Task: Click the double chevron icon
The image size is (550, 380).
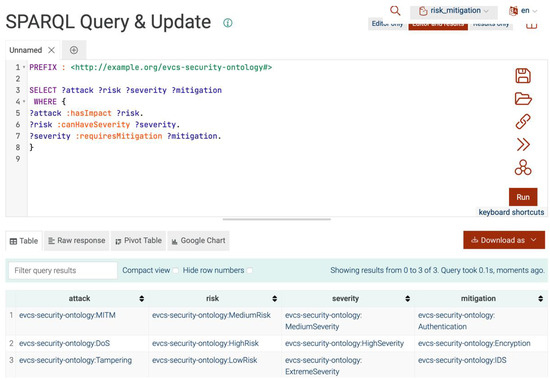Action: (x=523, y=145)
